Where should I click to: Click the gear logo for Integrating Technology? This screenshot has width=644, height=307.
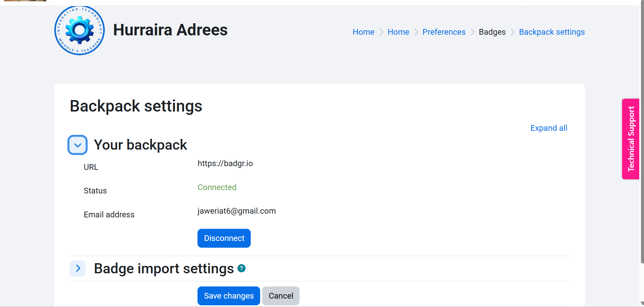click(80, 30)
